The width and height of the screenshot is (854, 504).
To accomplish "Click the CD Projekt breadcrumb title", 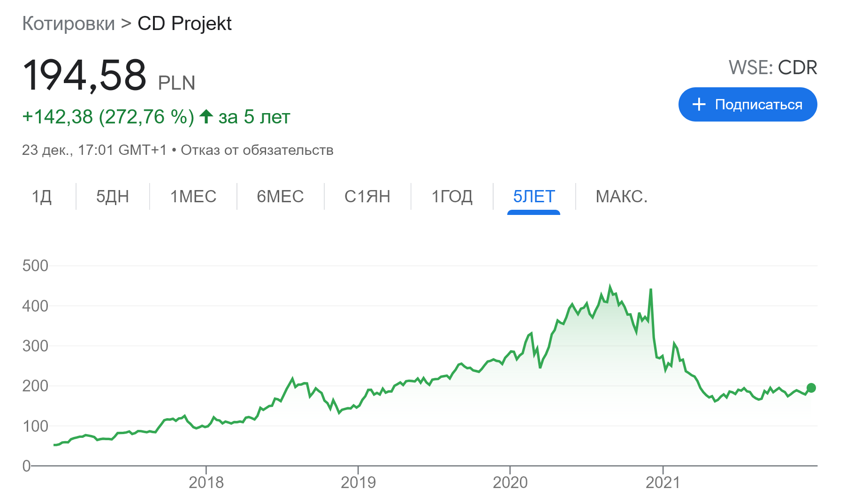I will coord(184,23).
